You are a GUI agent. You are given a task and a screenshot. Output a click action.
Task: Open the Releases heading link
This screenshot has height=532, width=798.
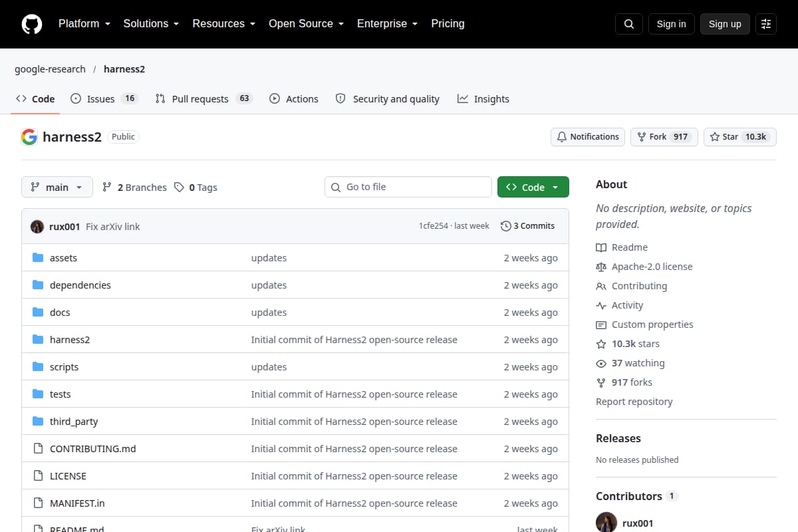click(618, 438)
